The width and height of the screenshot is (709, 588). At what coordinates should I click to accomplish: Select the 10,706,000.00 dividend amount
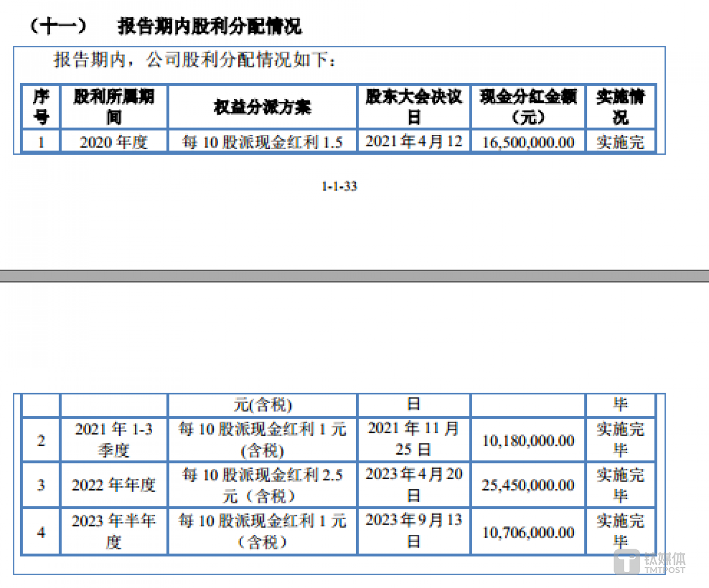528,532
